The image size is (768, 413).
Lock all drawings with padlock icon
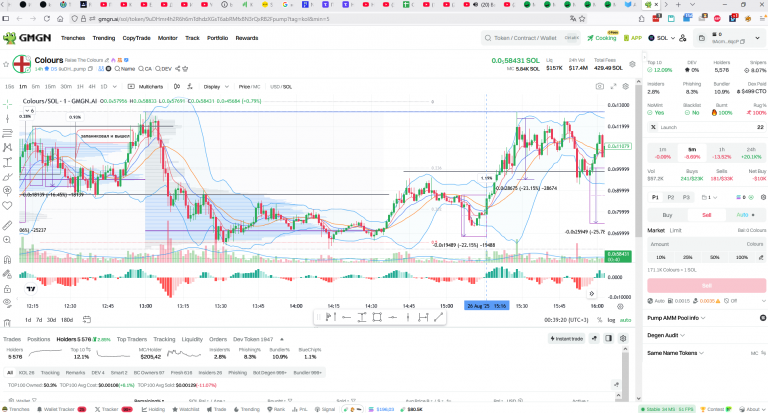click(x=7, y=289)
